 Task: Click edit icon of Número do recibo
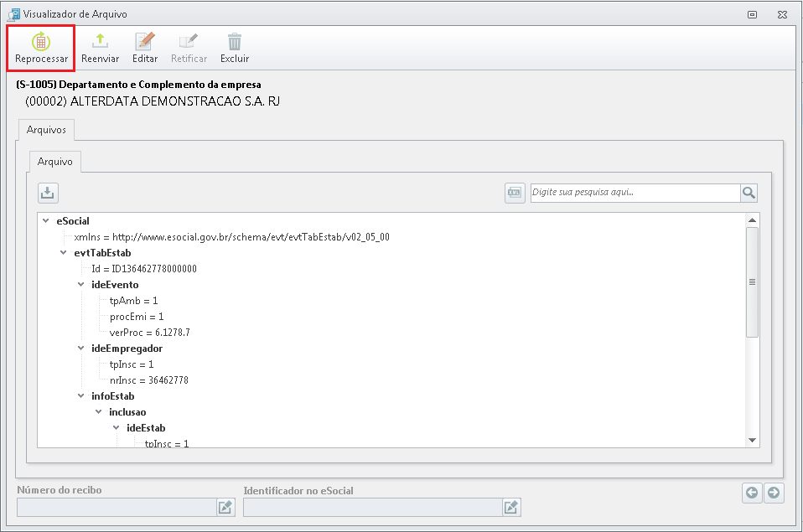[225, 508]
